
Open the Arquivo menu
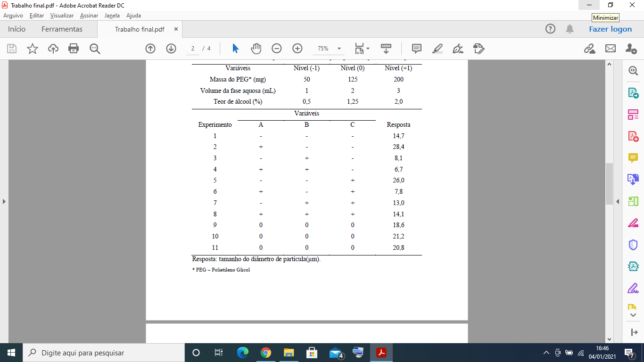pyautogui.click(x=13, y=16)
